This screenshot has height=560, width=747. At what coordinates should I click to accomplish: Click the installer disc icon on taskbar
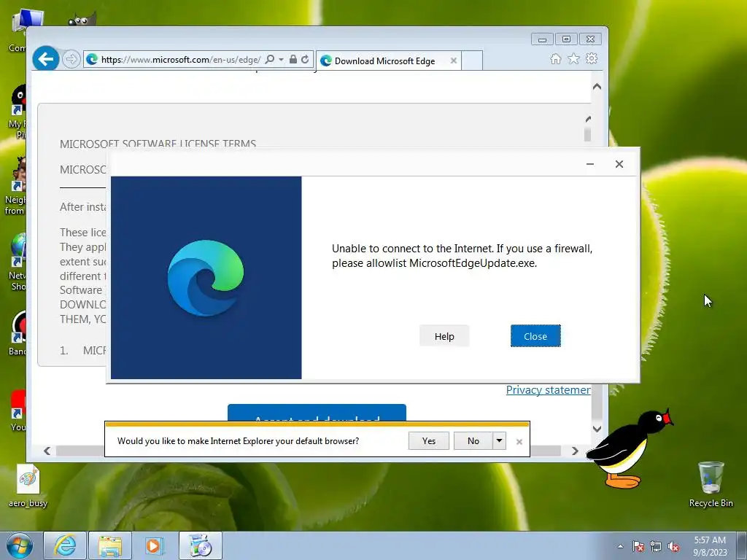pyautogui.click(x=200, y=545)
